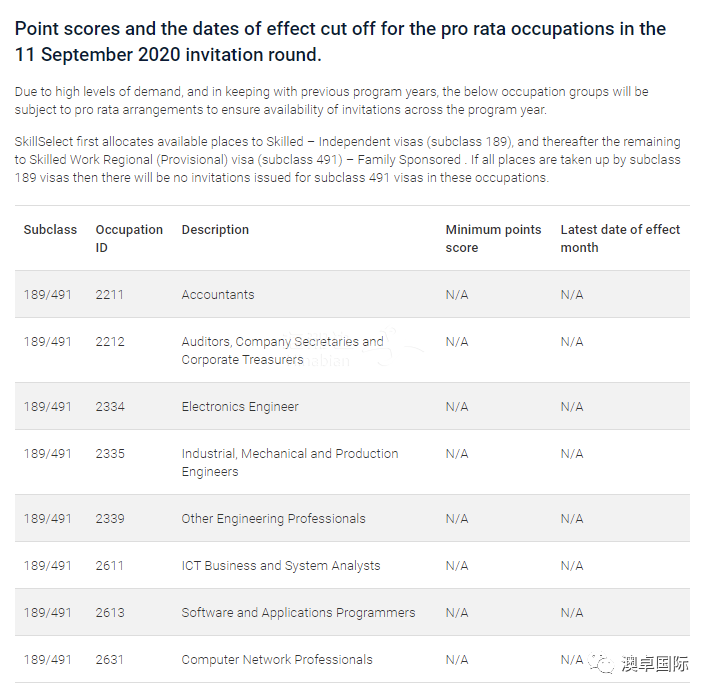Select Other Engineering Professionals row
This screenshot has height=694, width=711.
click(x=352, y=519)
